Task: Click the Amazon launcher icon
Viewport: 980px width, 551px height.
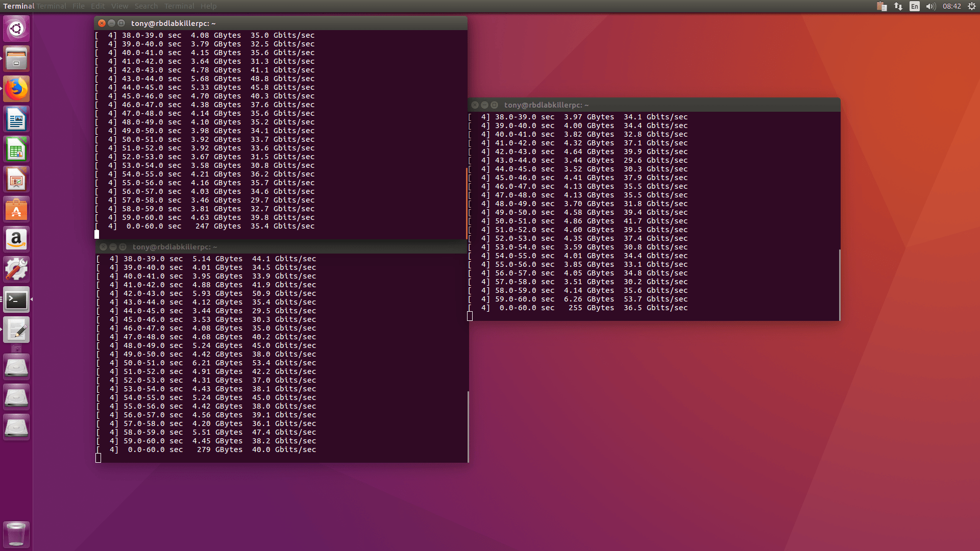Action: (16, 240)
